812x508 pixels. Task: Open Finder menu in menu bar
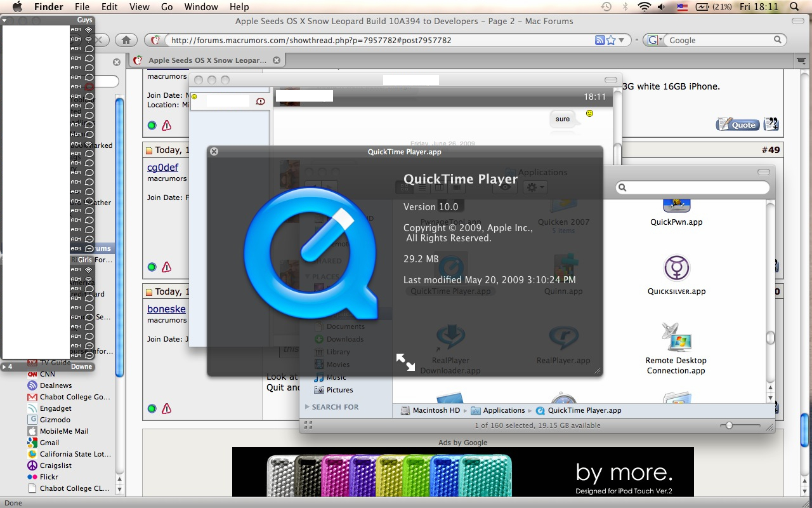point(48,7)
